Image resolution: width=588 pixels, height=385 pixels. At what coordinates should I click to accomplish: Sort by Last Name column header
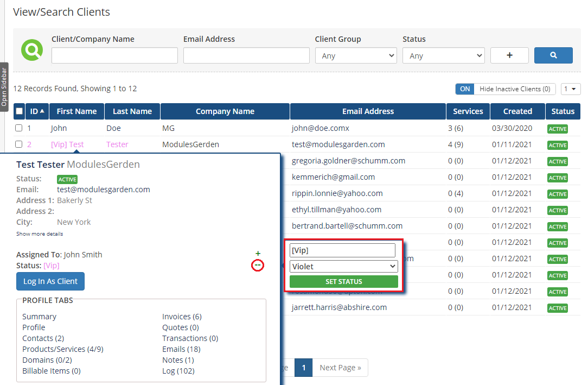coord(132,111)
